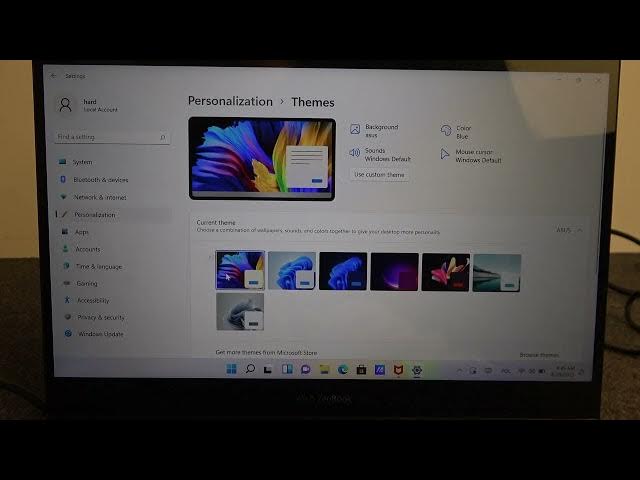640x480 pixels.
Task: Select the Sunrise landscape theme thumbnail
Action: 497,273
